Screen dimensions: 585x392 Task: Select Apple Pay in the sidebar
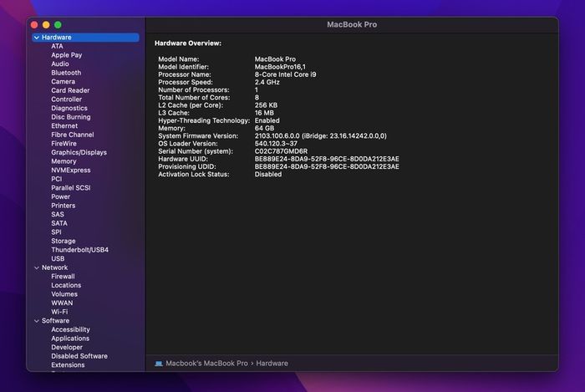66,55
